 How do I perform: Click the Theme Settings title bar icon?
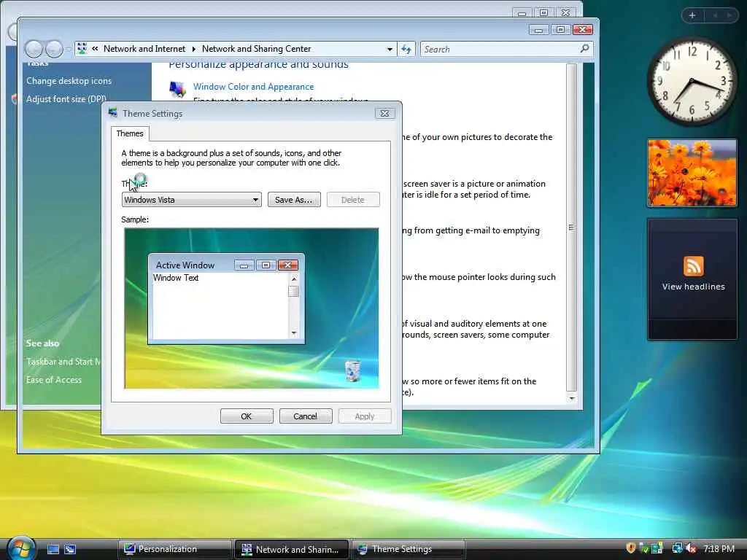point(113,113)
